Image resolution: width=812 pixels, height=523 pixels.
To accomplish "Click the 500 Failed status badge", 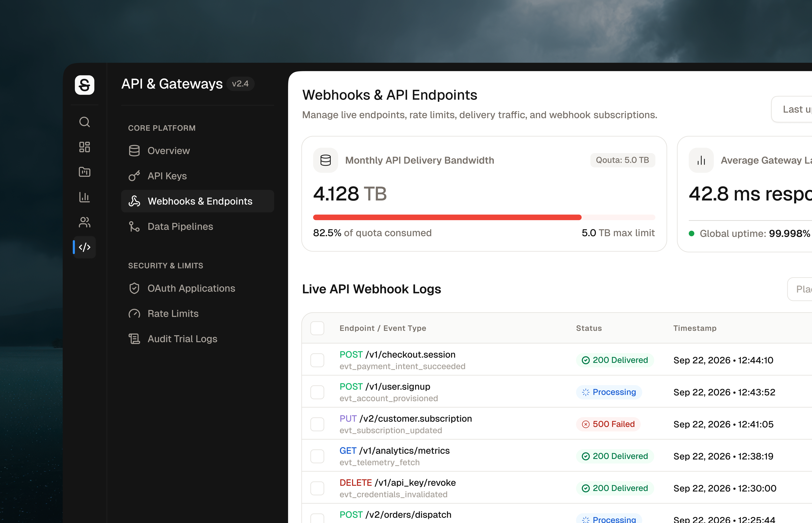I will (x=608, y=424).
